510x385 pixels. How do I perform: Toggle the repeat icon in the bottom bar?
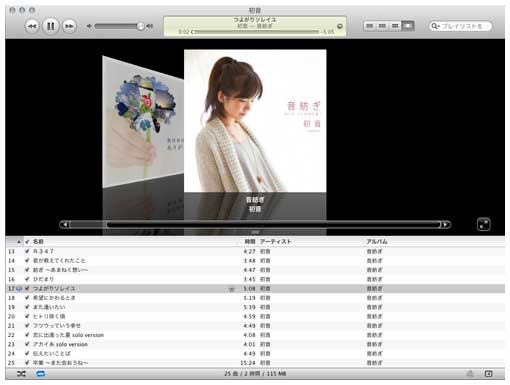(x=41, y=374)
